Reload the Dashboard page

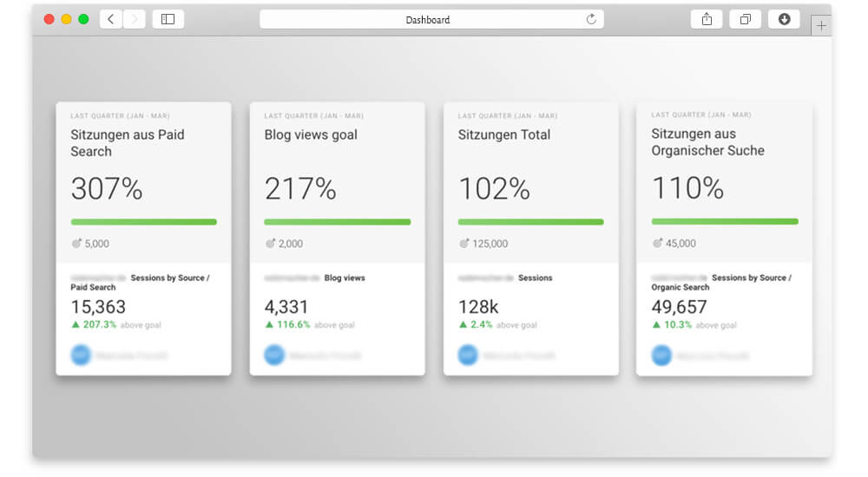(591, 19)
